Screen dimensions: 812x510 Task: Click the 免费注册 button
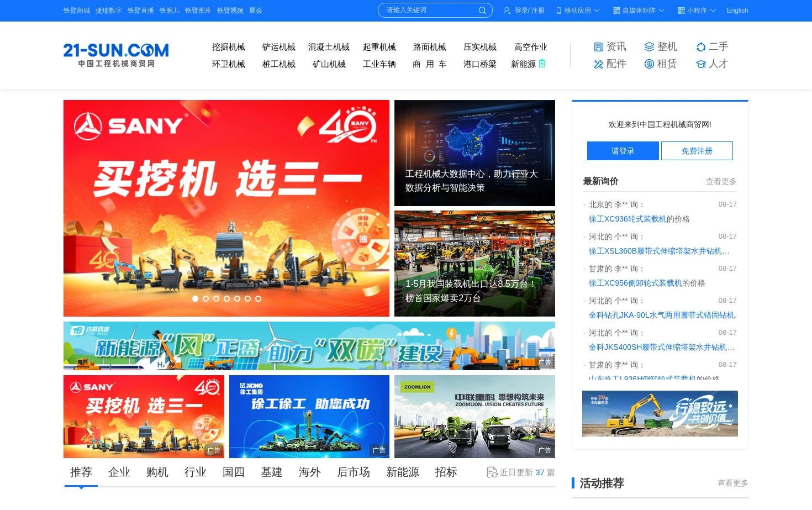pyautogui.click(x=697, y=151)
